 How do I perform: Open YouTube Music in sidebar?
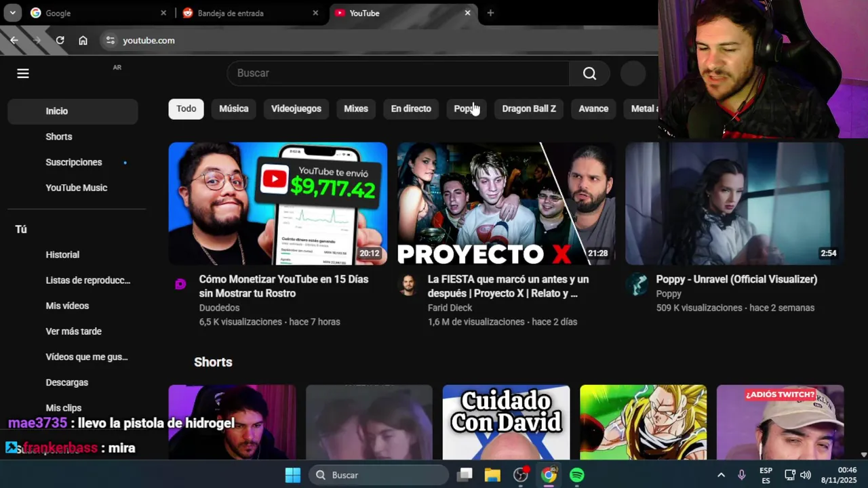pyautogui.click(x=73, y=188)
